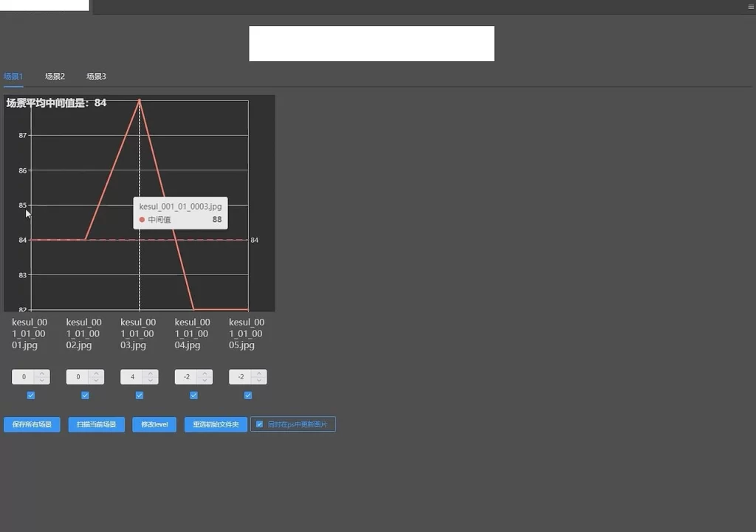756x532 pixels.
Task: Decrease the kesul_001_01_0004.jpg level value
Action: point(205,381)
